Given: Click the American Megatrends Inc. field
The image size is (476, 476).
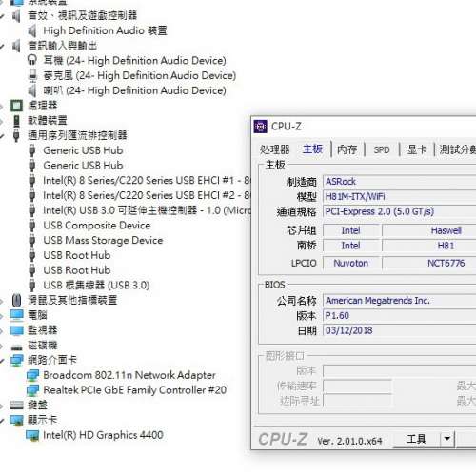Looking at the screenshot, I should 400,301.
